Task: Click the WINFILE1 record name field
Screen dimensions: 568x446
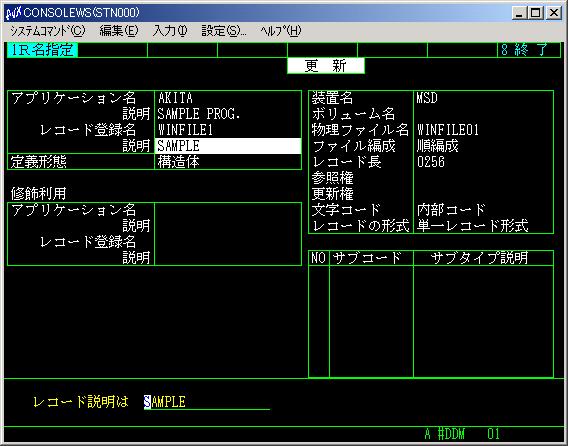Action: pyautogui.click(x=228, y=130)
